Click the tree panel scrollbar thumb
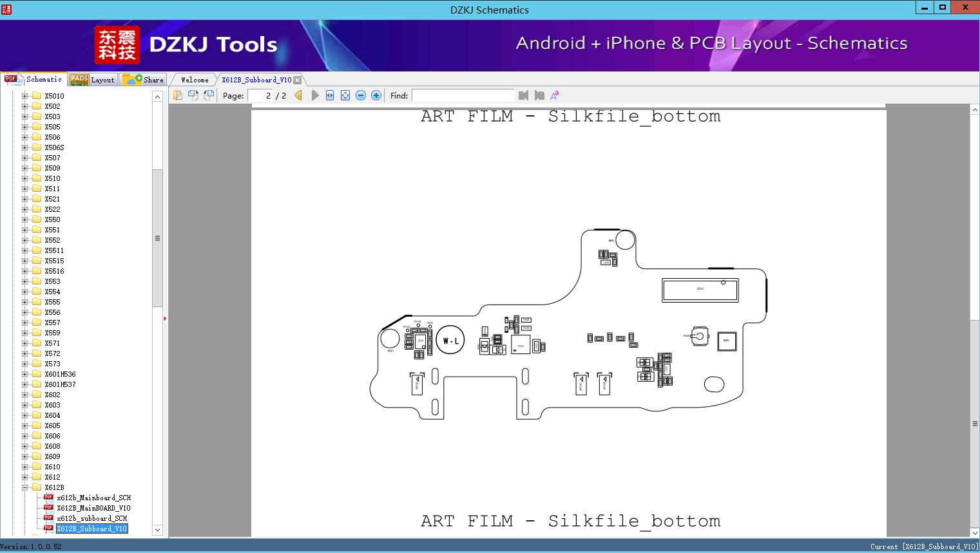Screen dimensions: 980x553 pyautogui.click(x=157, y=238)
